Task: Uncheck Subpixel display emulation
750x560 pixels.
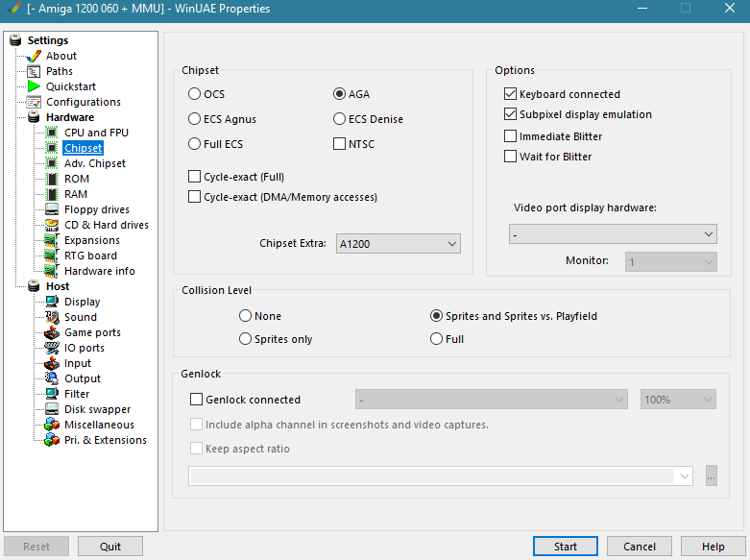Action: 510,114
